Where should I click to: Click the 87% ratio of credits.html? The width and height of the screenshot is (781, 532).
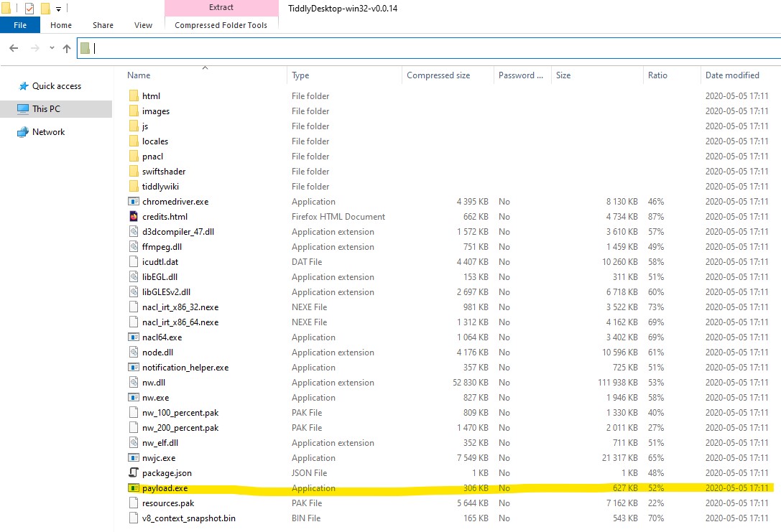tap(656, 217)
